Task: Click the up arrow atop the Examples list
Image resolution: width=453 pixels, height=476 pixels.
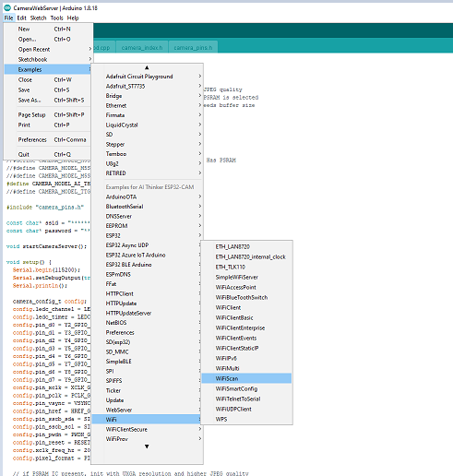Action: (147, 67)
